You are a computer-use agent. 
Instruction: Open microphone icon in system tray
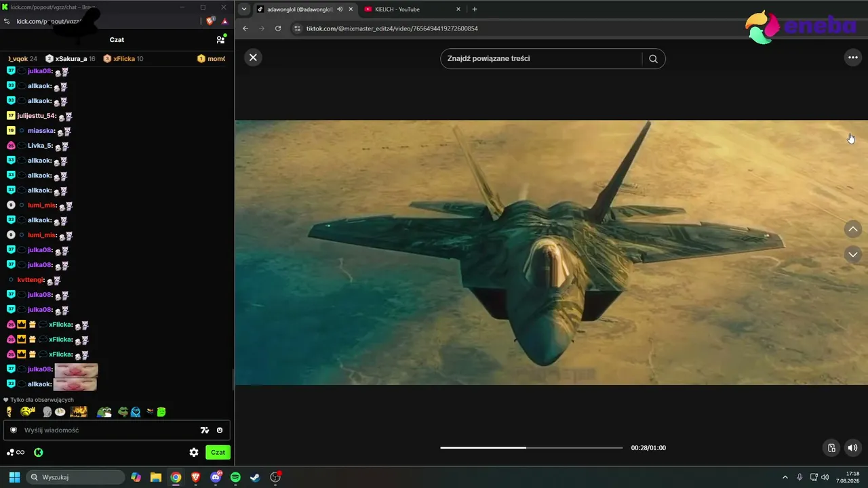800,477
